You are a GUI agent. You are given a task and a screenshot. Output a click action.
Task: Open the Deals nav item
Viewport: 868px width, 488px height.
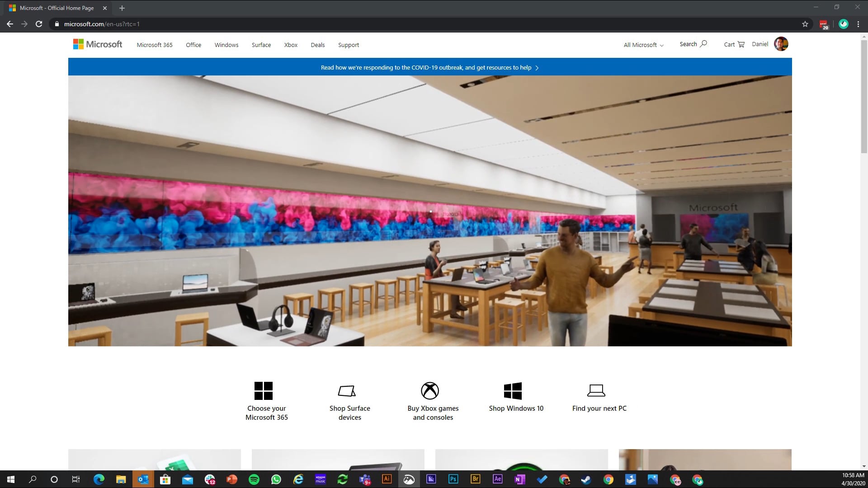point(318,45)
